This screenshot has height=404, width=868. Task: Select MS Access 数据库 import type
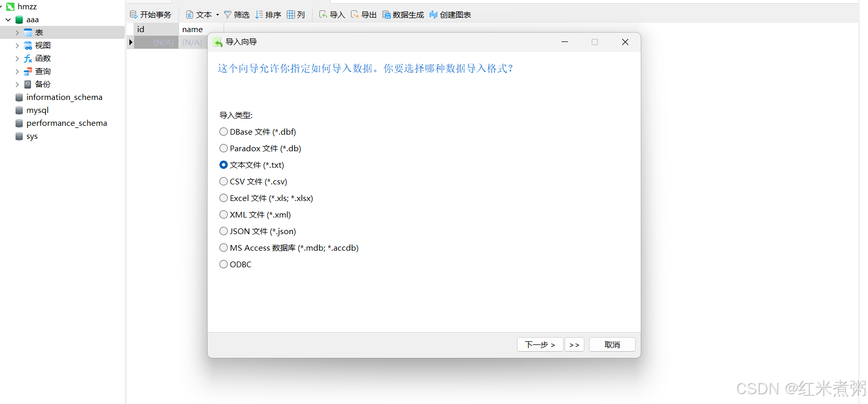coord(224,248)
